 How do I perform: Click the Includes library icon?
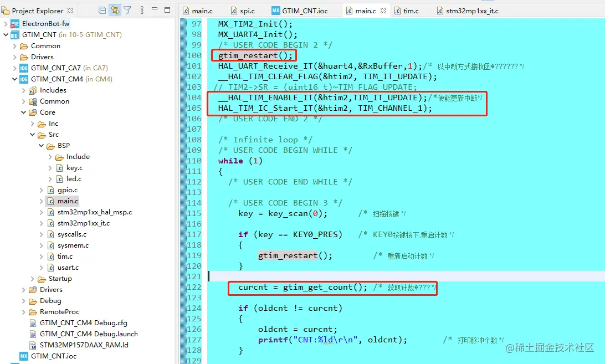33,90
